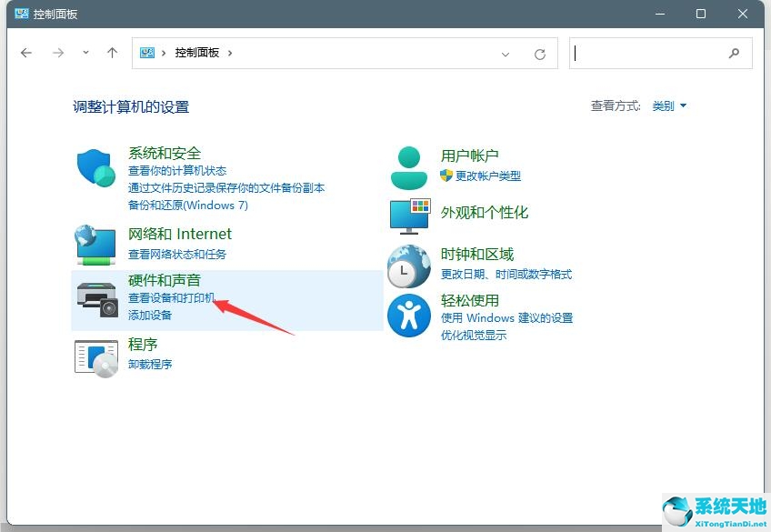The height and width of the screenshot is (532, 771).
Task: Expand the address bar history dropdown
Action: (x=506, y=55)
